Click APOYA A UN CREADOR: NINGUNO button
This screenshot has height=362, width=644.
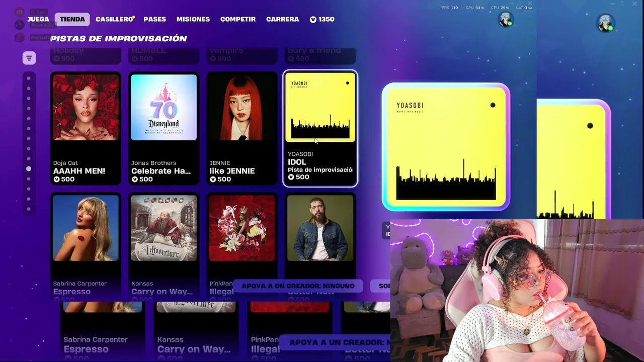point(298,286)
